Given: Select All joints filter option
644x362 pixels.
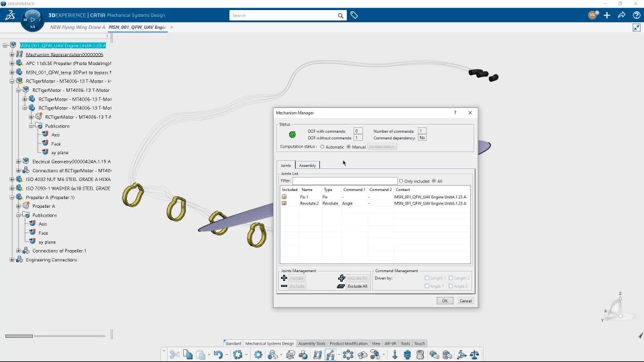Looking at the screenshot, I should tap(434, 181).
